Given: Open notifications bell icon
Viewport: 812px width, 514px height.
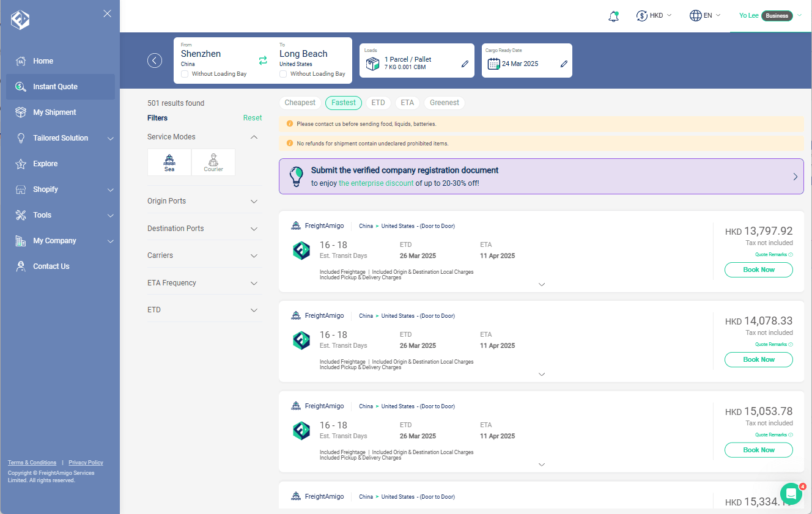Looking at the screenshot, I should [614, 17].
